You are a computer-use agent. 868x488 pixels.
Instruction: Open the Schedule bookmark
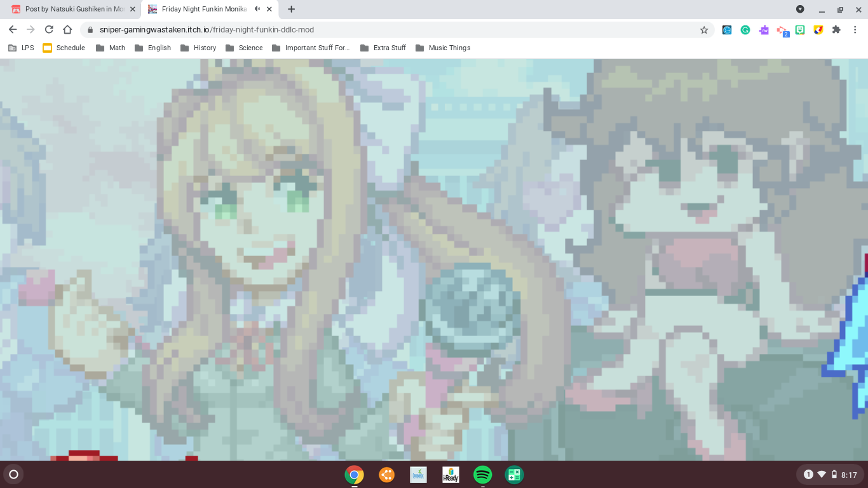(x=64, y=48)
